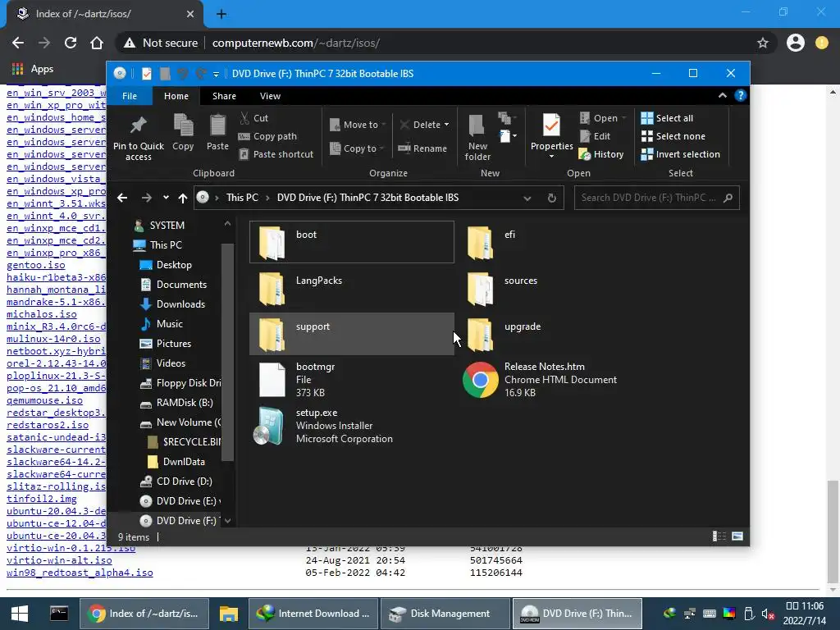Image resolution: width=840 pixels, height=630 pixels.
Task: Click the History ribbon button
Action: click(x=601, y=154)
